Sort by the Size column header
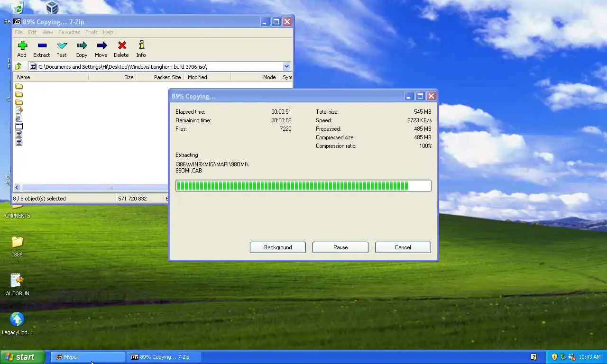 click(x=112, y=77)
